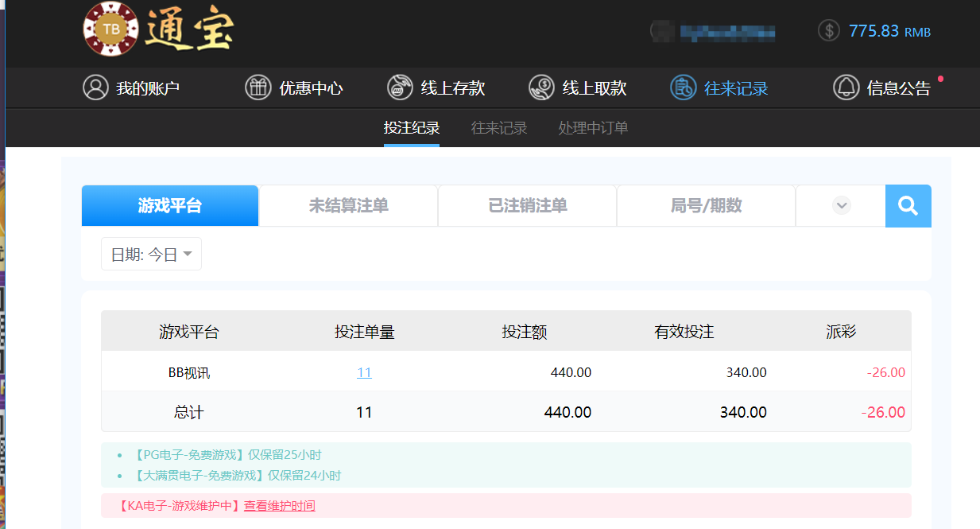Open the 我的账户 account icon

[95, 88]
